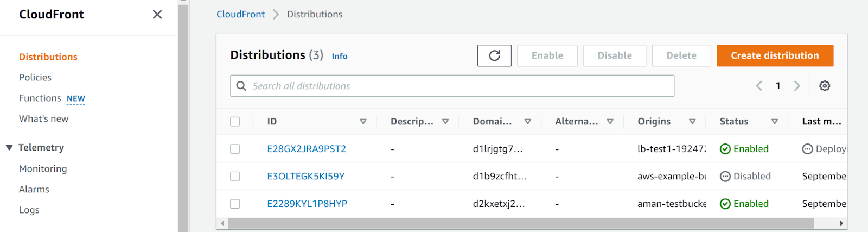Go to next page arrow
Screen dimensions: 868x232
pyautogui.click(x=797, y=86)
